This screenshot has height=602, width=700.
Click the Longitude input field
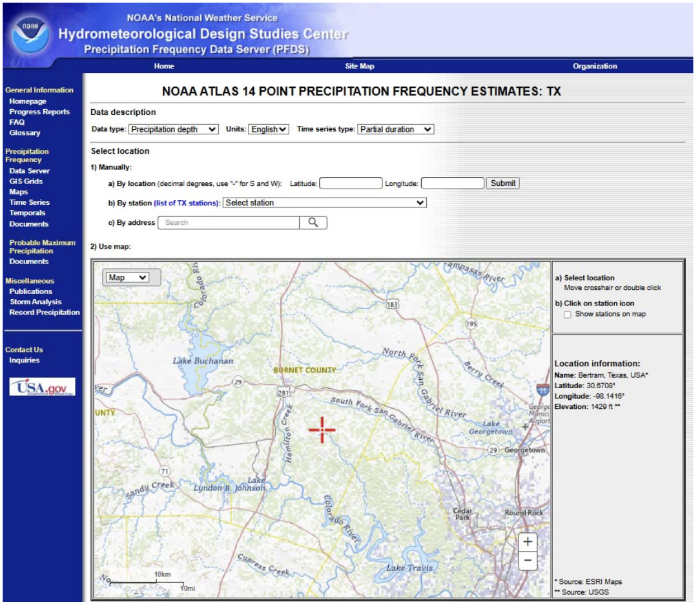click(452, 183)
